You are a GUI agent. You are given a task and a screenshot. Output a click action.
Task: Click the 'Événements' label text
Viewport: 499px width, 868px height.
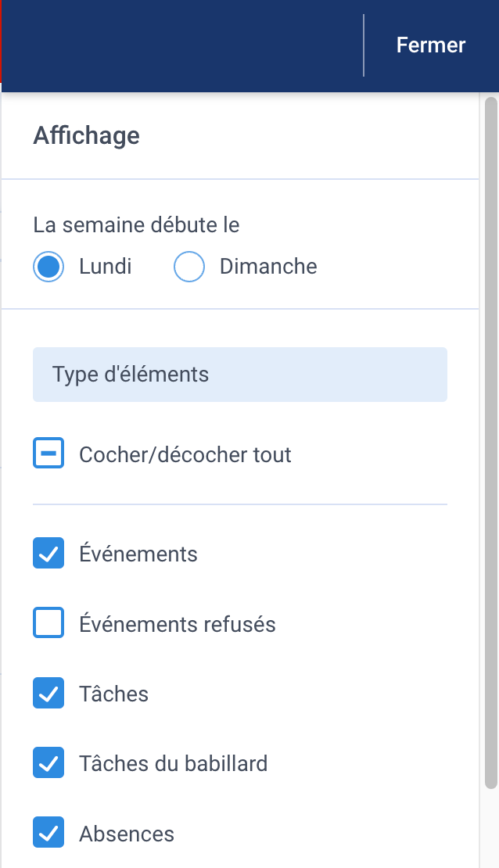click(138, 554)
